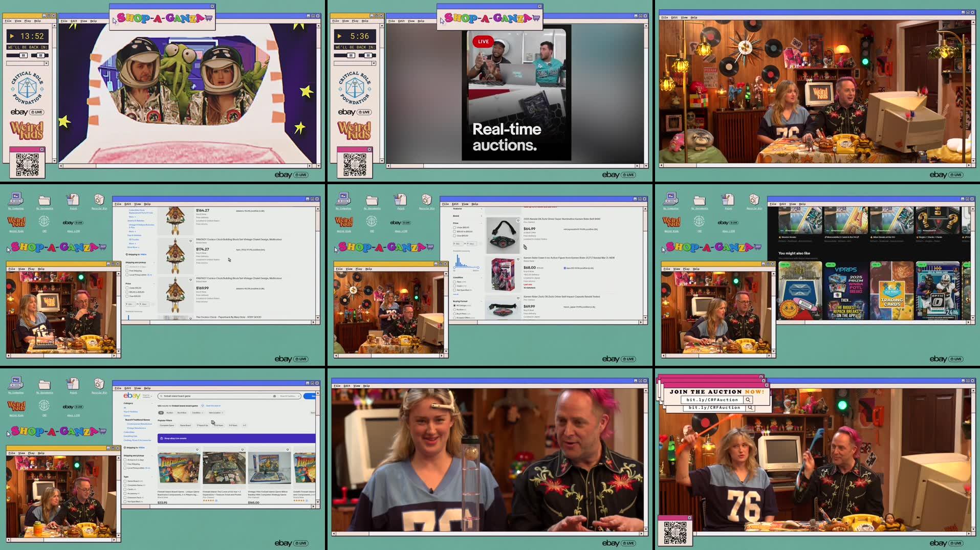Click the Shop eBay Live events banner
The image size is (980, 550).
coord(175,438)
